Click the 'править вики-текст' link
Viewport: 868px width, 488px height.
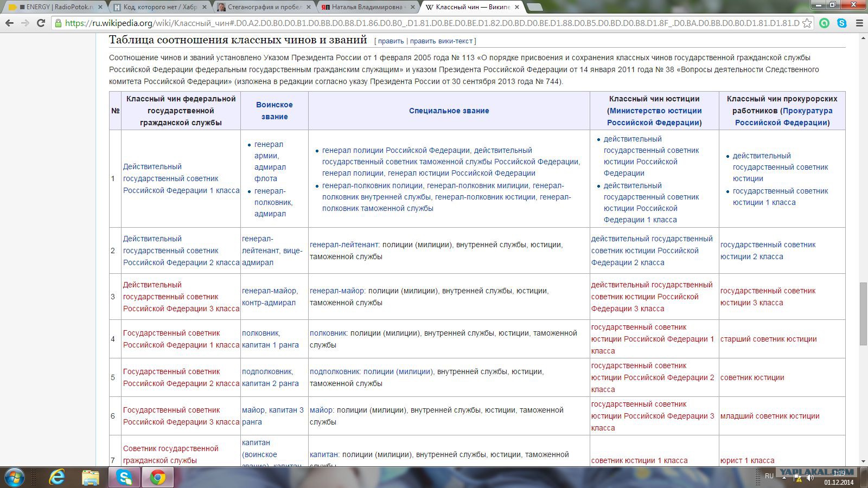pos(441,41)
